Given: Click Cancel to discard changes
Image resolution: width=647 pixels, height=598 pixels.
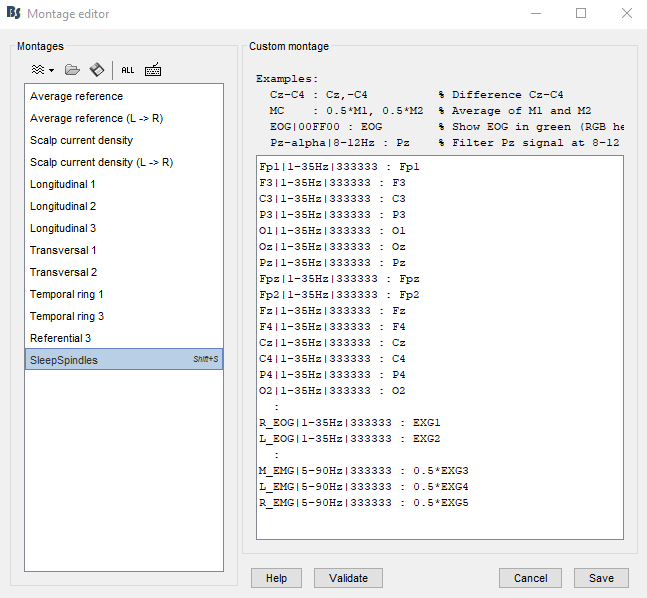Looking at the screenshot, I should coord(530,578).
